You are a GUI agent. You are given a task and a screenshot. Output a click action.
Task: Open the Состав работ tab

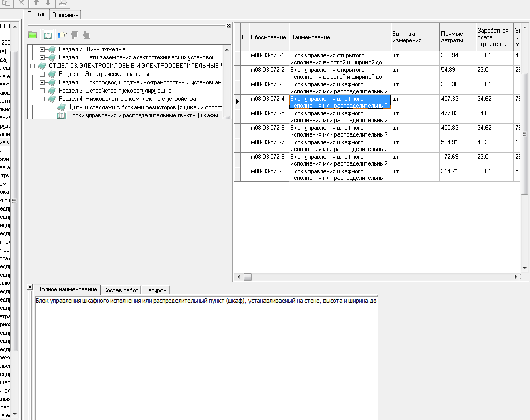click(x=121, y=290)
